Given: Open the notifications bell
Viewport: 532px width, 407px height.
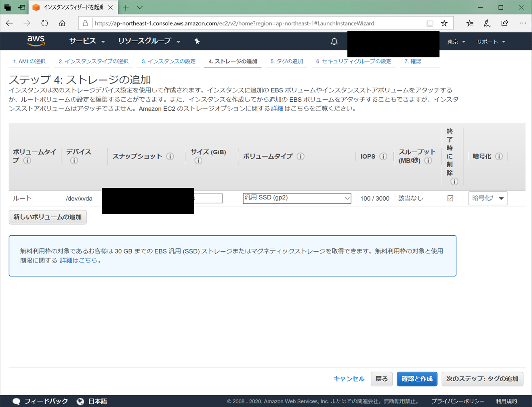Looking at the screenshot, I should point(334,41).
